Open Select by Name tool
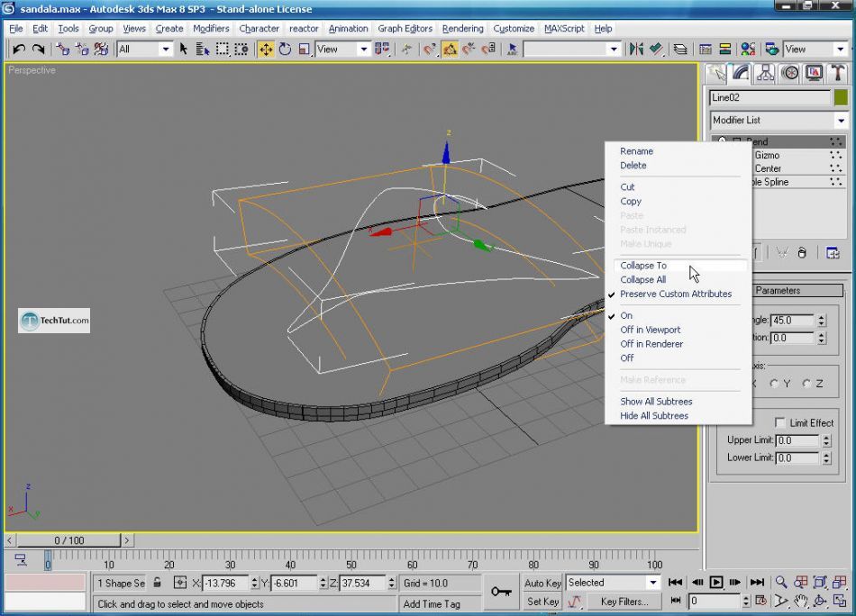 (203, 50)
